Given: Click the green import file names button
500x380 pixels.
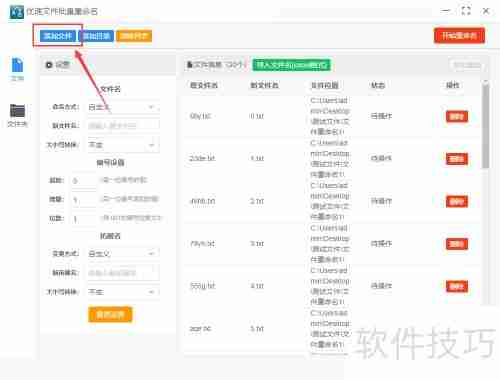Looking at the screenshot, I should pyautogui.click(x=292, y=65).
